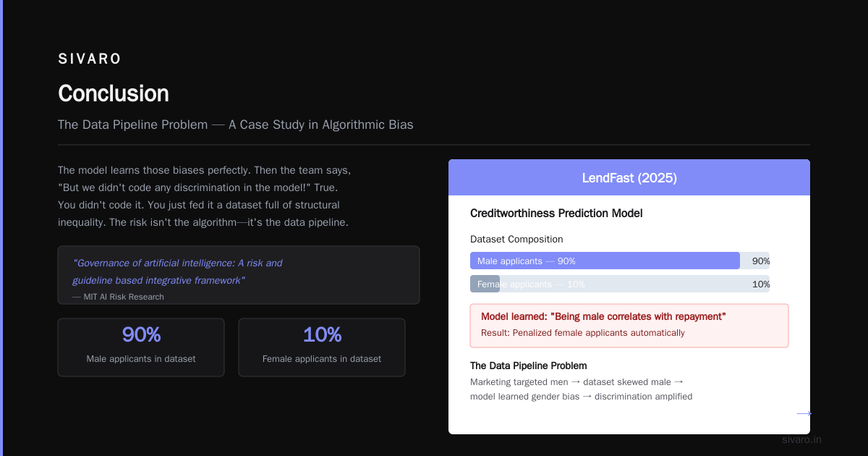Click the Creditworthiness Prediction Model title
This screenshot has height=456, width=868.
point(556,214)
